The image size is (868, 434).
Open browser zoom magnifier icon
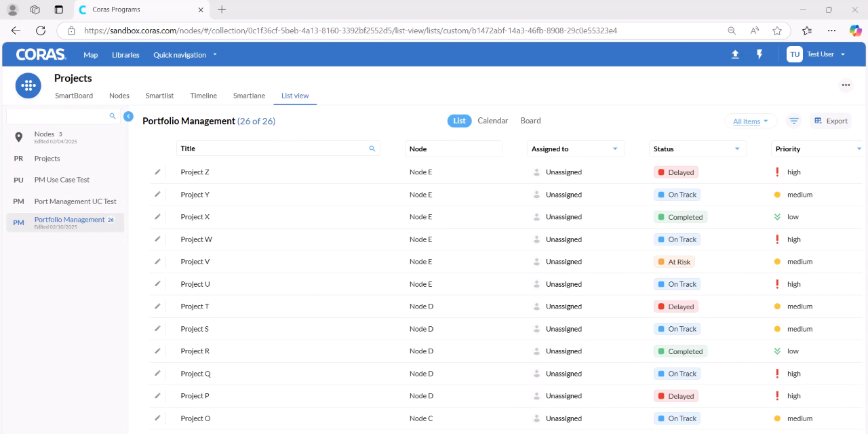tap(732, 31)
